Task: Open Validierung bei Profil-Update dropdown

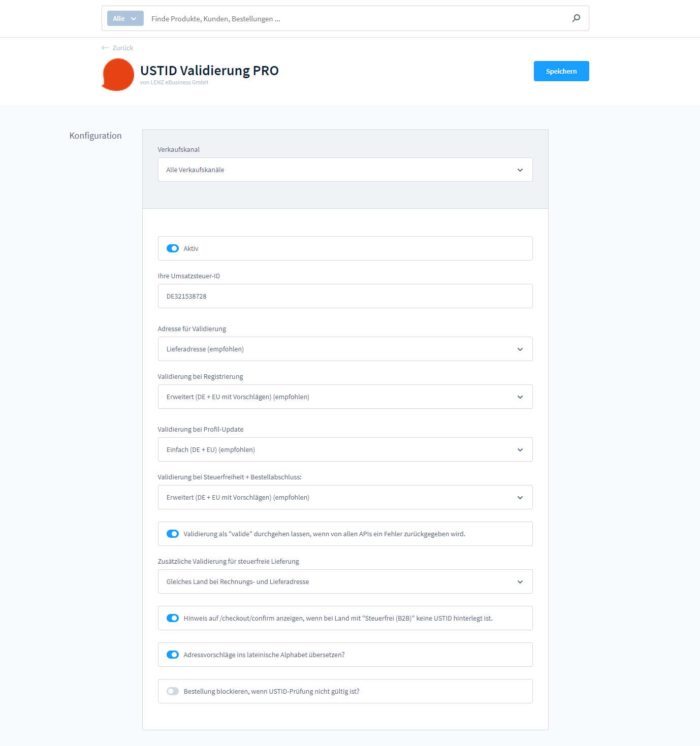Action: click(345, 449)
